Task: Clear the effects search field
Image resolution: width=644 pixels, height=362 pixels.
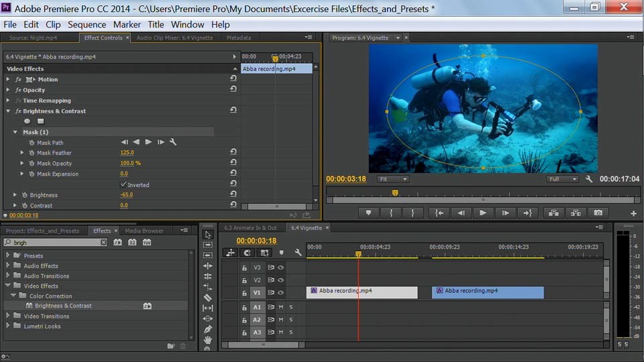Action: point(103,243)
